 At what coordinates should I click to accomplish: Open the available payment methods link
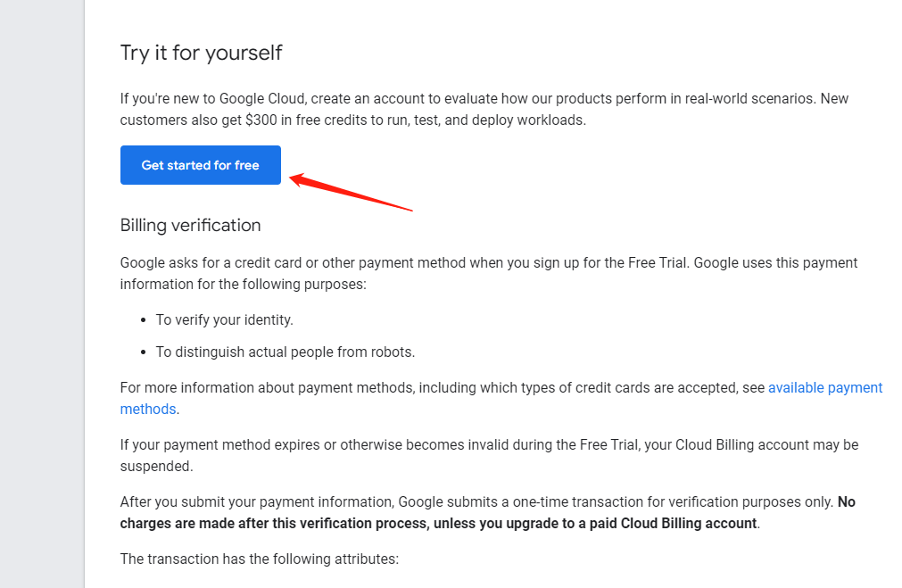point(825,388)
